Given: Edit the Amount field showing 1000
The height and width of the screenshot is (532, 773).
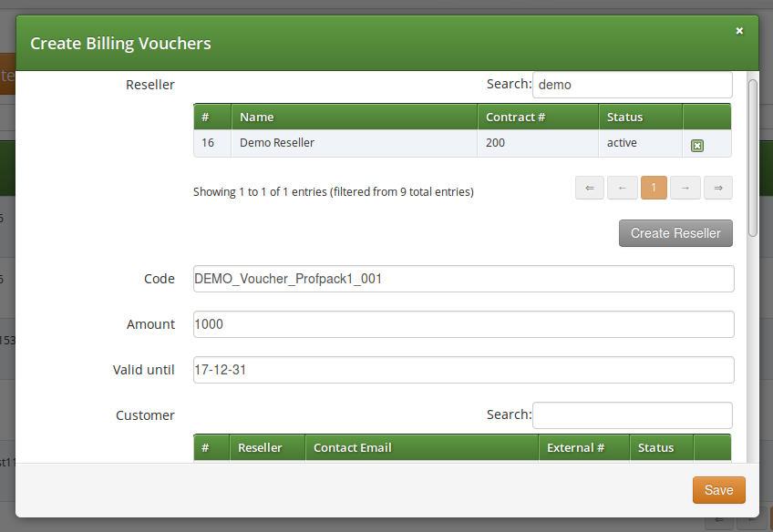Looking at the screenshot, I should coord(463,323).
